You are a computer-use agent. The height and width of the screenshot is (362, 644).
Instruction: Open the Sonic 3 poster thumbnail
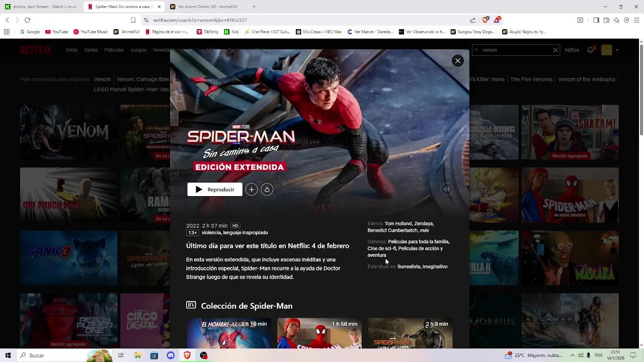tap(68, 257)
